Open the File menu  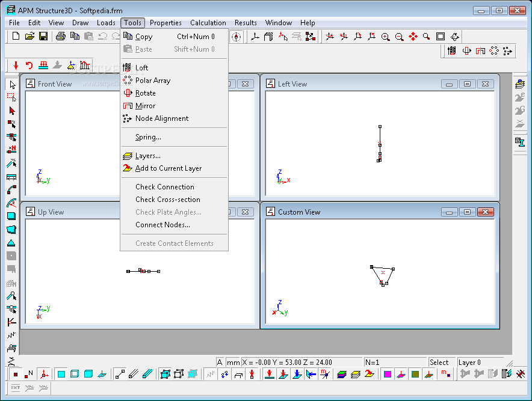[x=14, y=23]
